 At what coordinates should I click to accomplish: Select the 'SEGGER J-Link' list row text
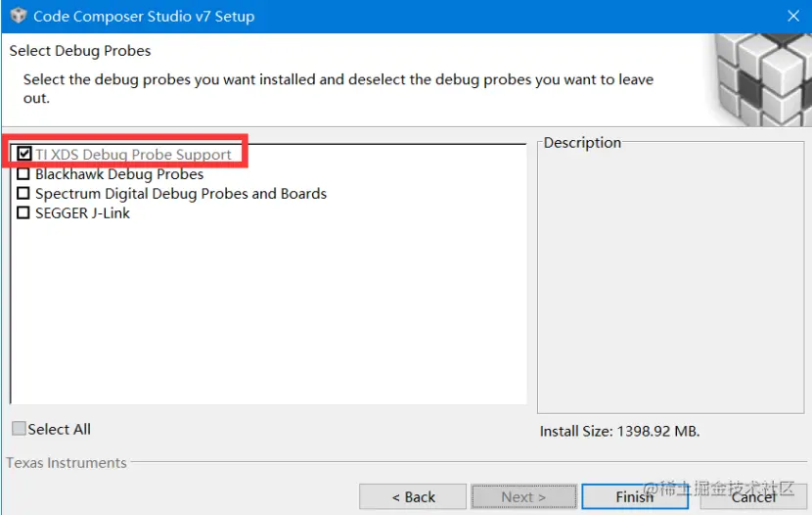pyautogui.click(x=82, y=213)
